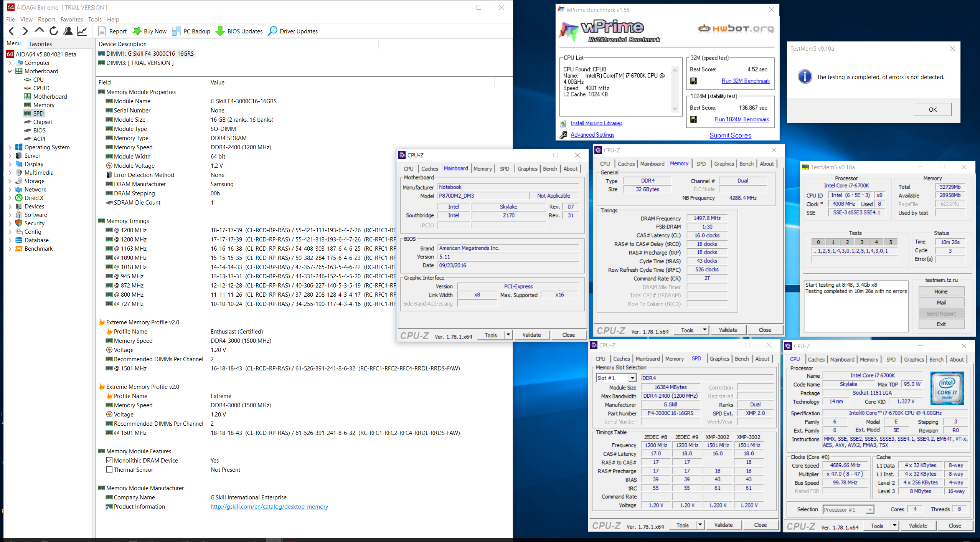Screen dimensions: 980x542
Task: Switch to Bench tab in CPU-Z Memory window
Action: click(746, 164)
